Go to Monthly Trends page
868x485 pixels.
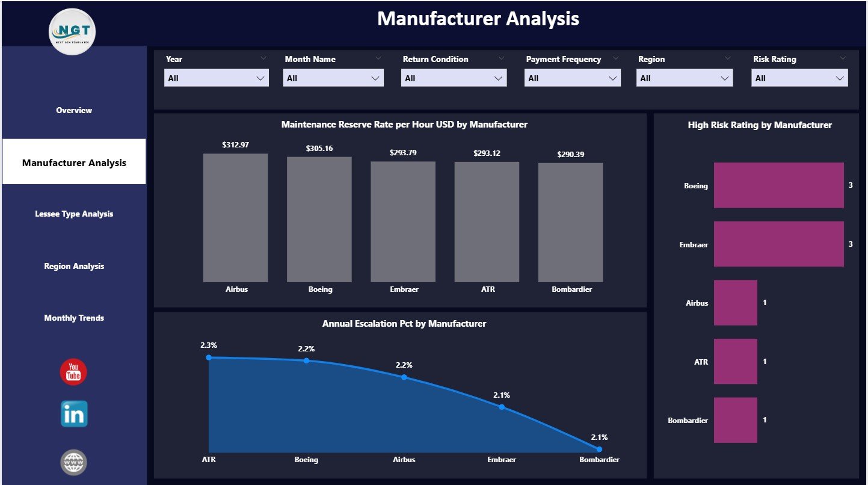tap(73, 318)
